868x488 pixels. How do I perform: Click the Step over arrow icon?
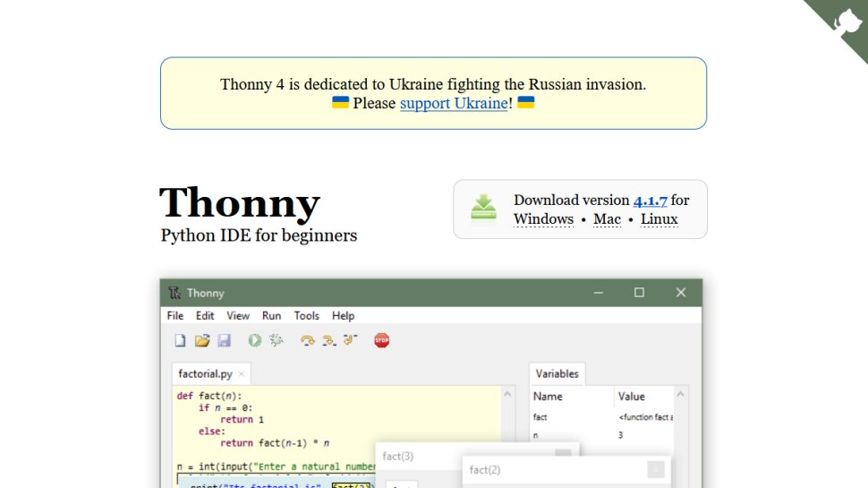click(x=307, y=340)
